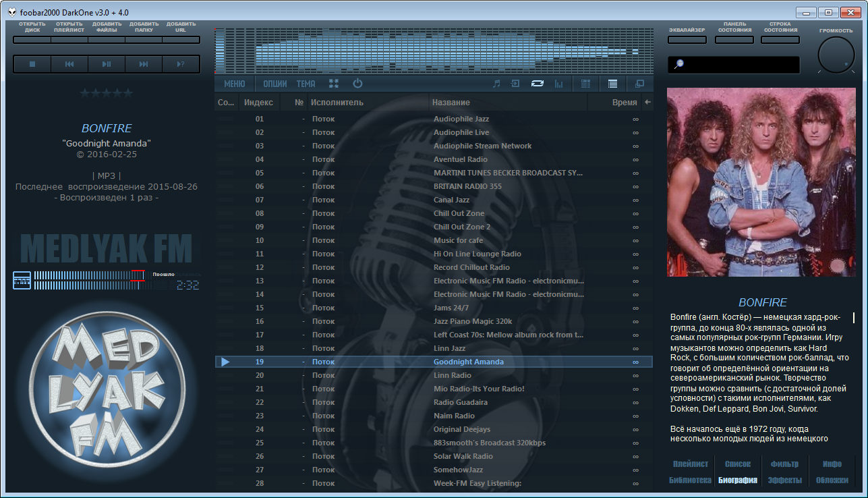Viewport: 868px width, 498px height.
Task: Sort by the Индекс column header
Action: click(258, 103)
